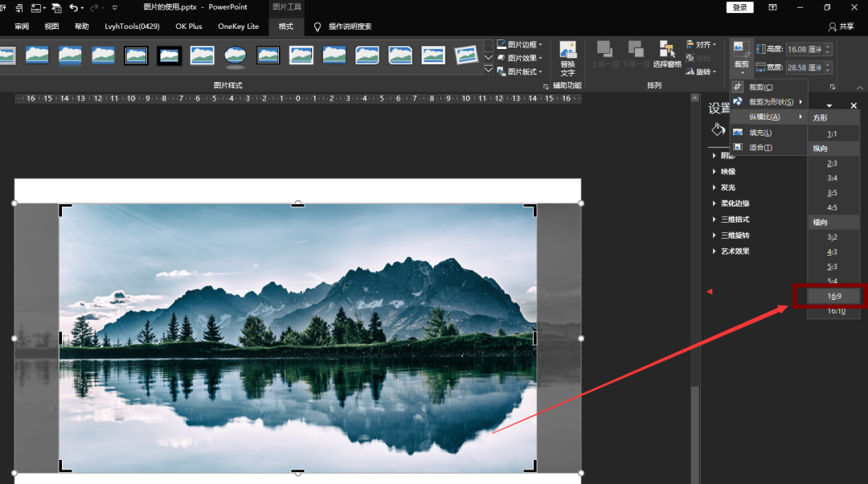Expand the 艺术效果 artistic effects section

[735, 251]
